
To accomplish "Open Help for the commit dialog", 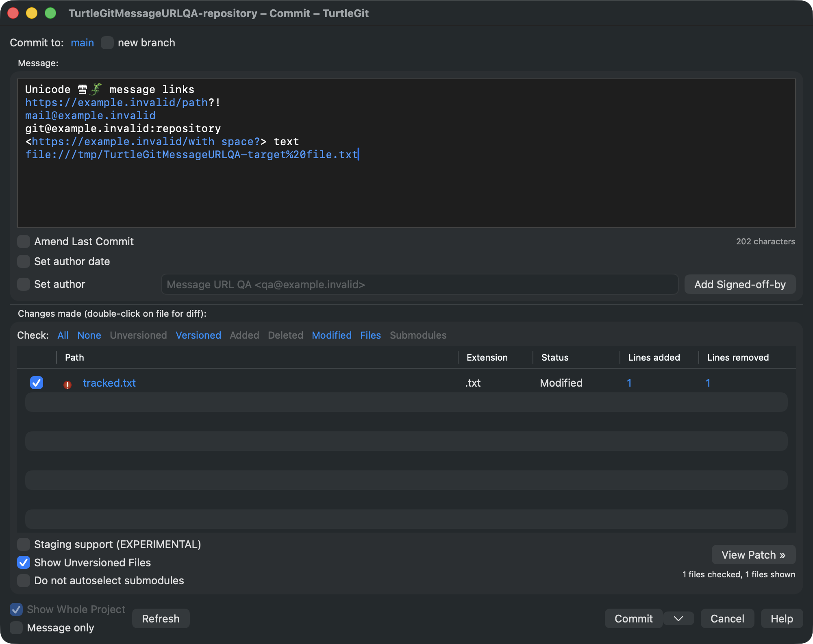I will (x=782, y=618).
